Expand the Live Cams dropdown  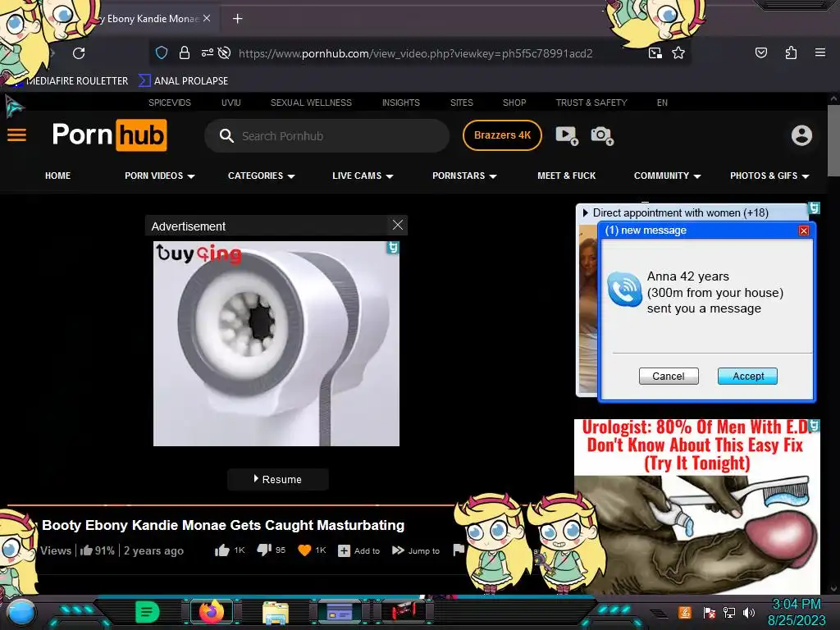[x=390, y=176]
